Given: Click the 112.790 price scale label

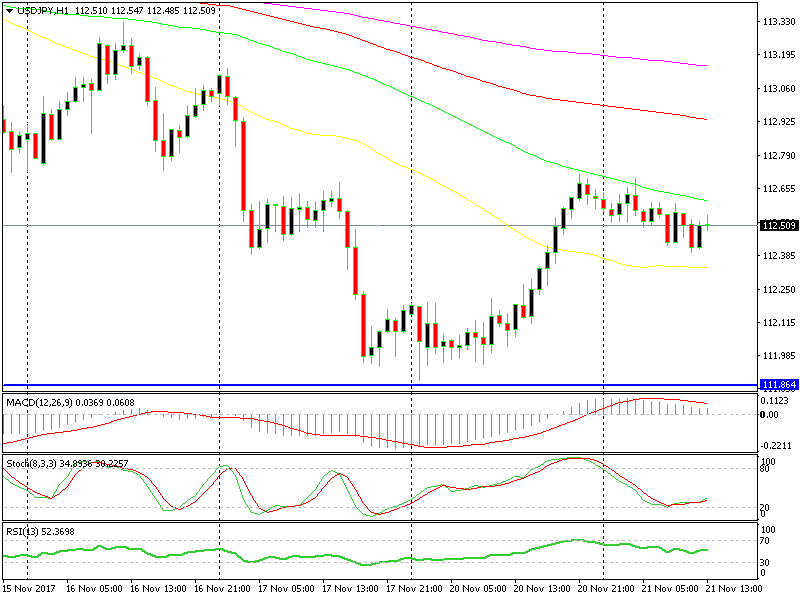Looking at the screenshot, I should [x=779, y=155].
